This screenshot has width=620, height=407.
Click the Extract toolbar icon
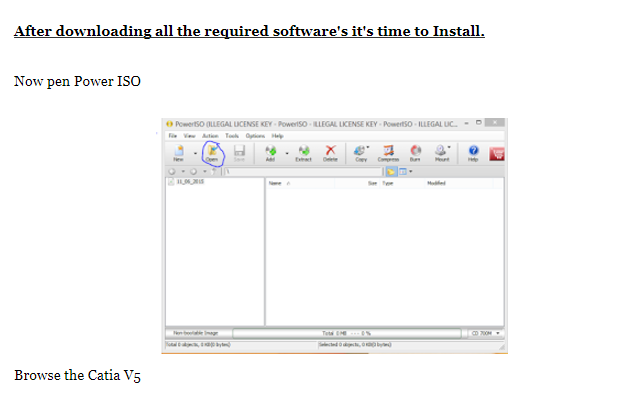[304, 153]
